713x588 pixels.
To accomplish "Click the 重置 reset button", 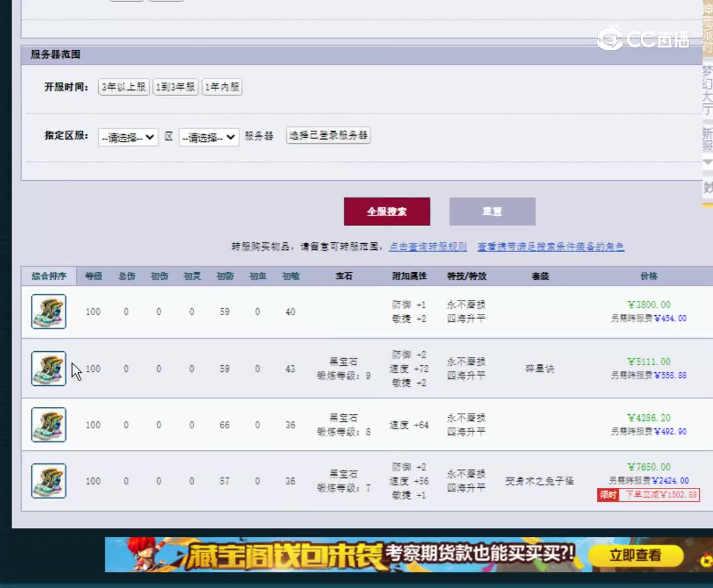I will [x=492, y=212].
